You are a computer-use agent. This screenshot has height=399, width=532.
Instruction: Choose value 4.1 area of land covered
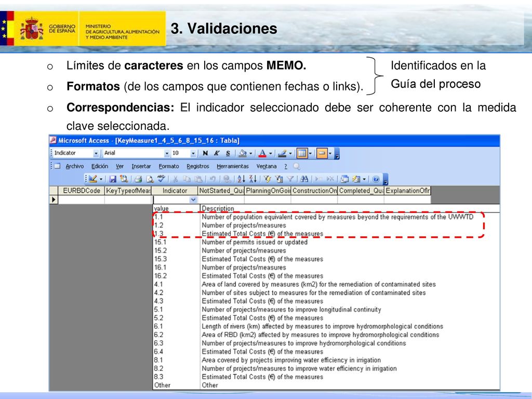point(326,284)
